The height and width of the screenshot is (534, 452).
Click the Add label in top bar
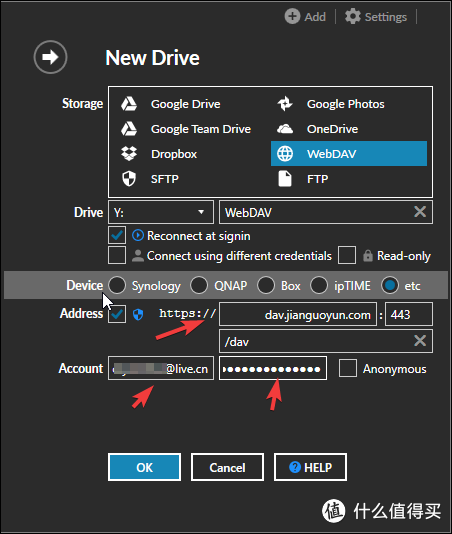pos(315,17)
